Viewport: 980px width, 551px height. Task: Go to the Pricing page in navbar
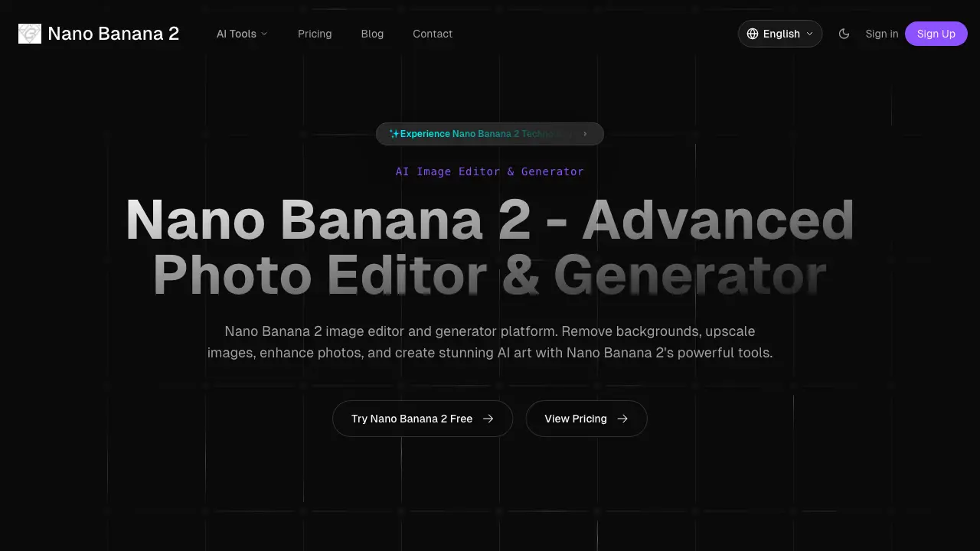click(315, 34)
